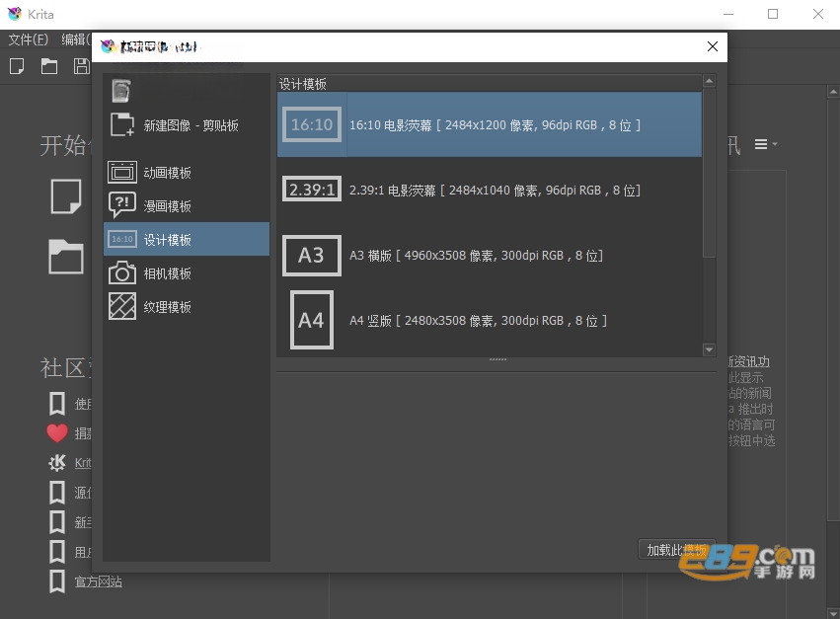The image size is (840, 619).
Task: Click Open file toolbar icon in Krita
Action: (49, 66)
